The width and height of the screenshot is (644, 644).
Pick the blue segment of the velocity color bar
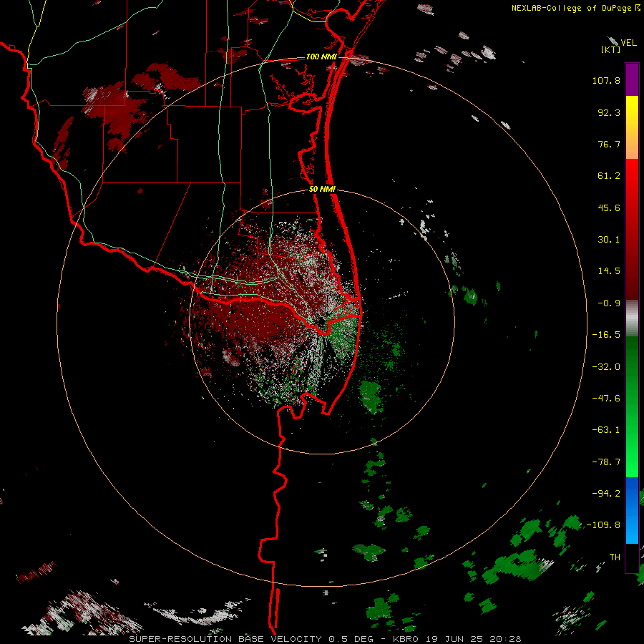click(632, 510)
